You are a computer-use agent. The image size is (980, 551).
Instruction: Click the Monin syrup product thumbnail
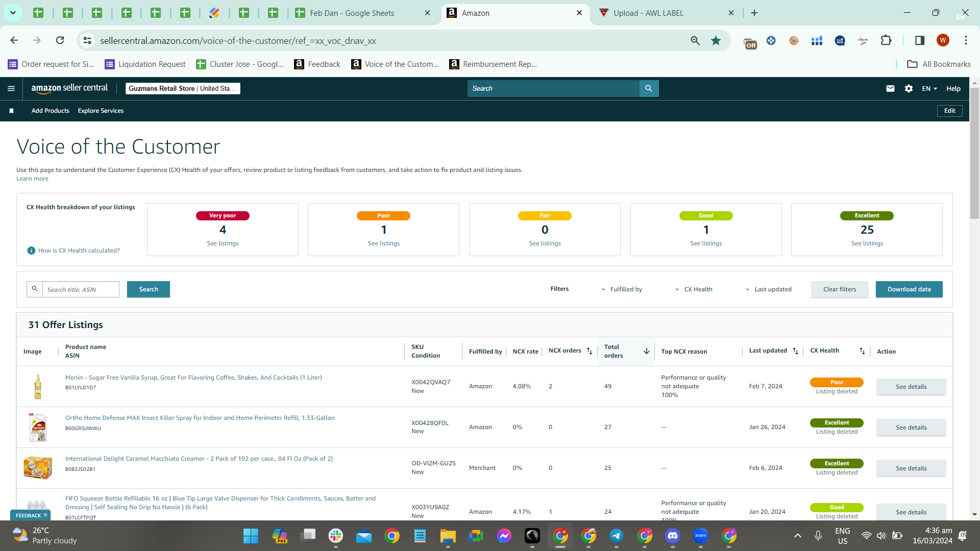click(38, 387)
